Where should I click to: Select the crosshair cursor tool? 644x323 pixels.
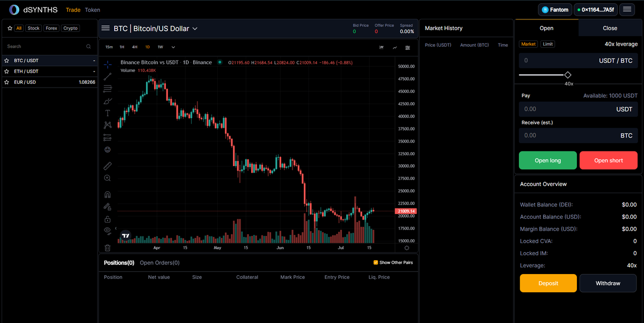[x=107, y=64]
